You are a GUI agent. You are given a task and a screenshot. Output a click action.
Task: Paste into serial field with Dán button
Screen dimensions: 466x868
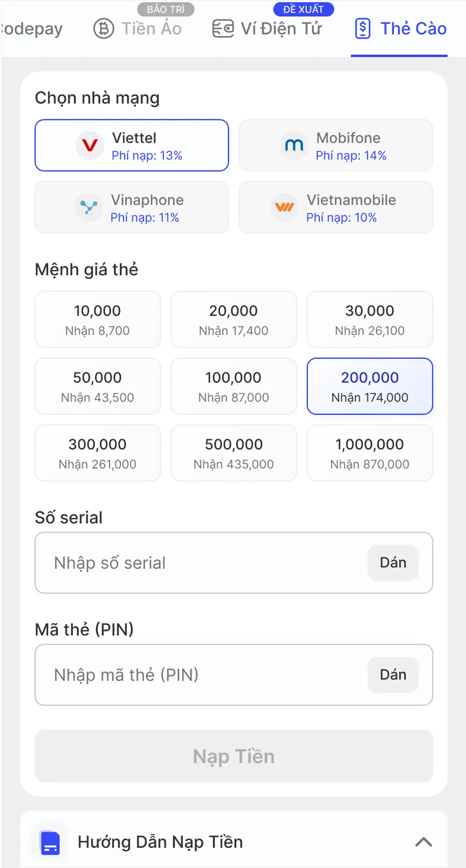pyautogui.click(x=393, y=563)
